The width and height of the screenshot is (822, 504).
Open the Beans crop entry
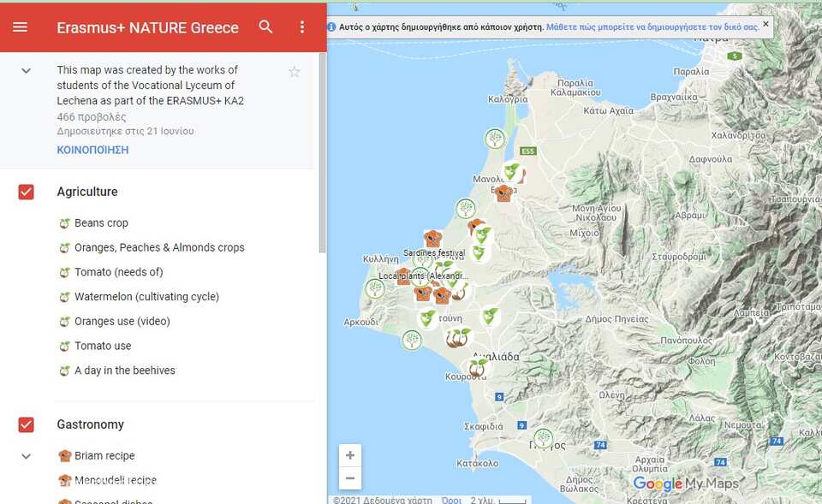pos(101,222)
